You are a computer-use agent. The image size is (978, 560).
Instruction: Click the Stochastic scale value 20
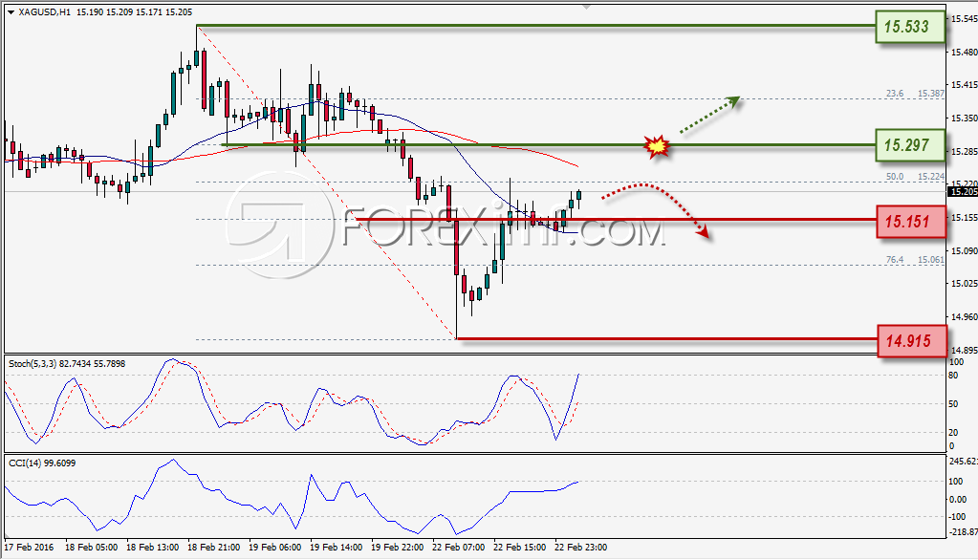click(x=953, y=432)
